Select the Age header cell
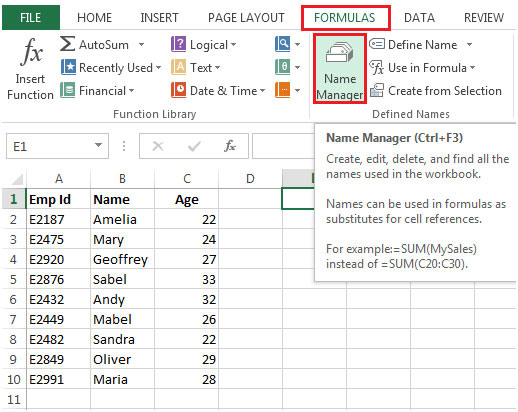This screenshot has width=518, height=412. pos(187,199)
